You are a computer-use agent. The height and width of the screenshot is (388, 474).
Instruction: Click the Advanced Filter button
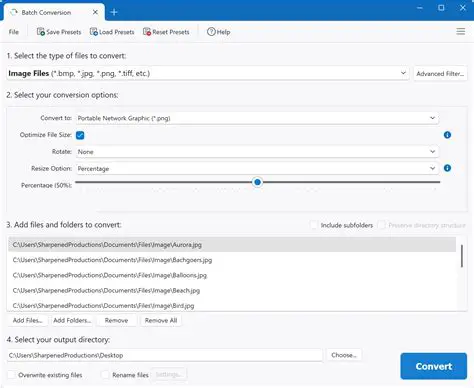click(440, 73)
